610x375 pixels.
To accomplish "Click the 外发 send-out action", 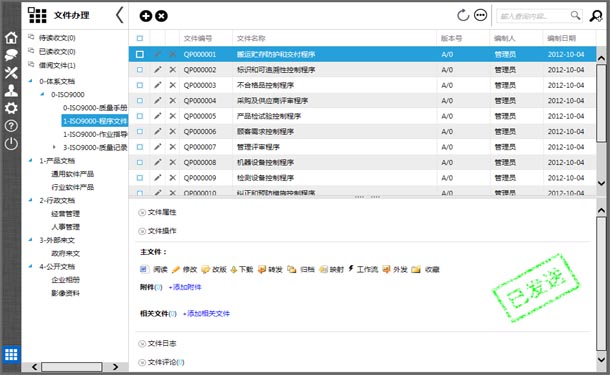I will point(395,269).
